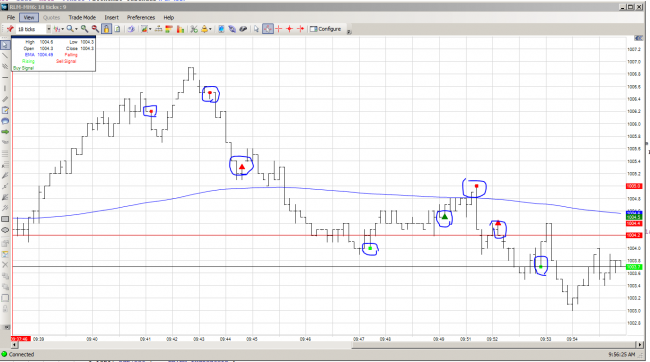Click the horizontal scrollbar thumb
Viewport: 650px width, 362px height.
pos(493,345)
